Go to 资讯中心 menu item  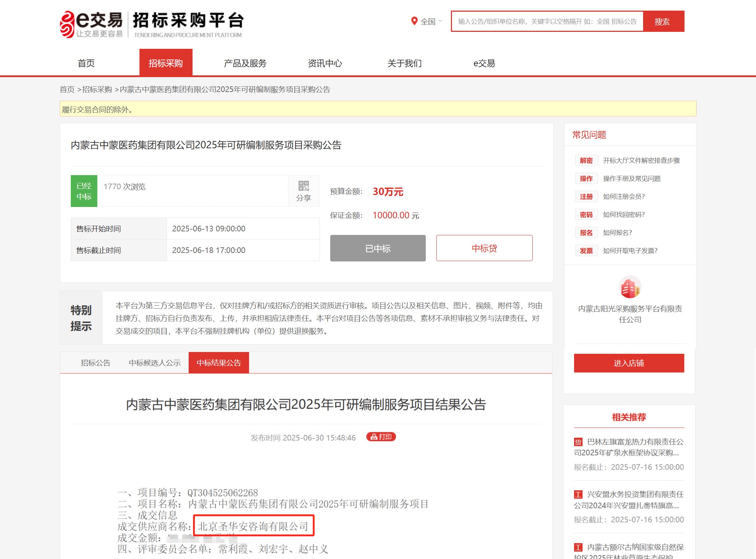click(x=325, y=63)
